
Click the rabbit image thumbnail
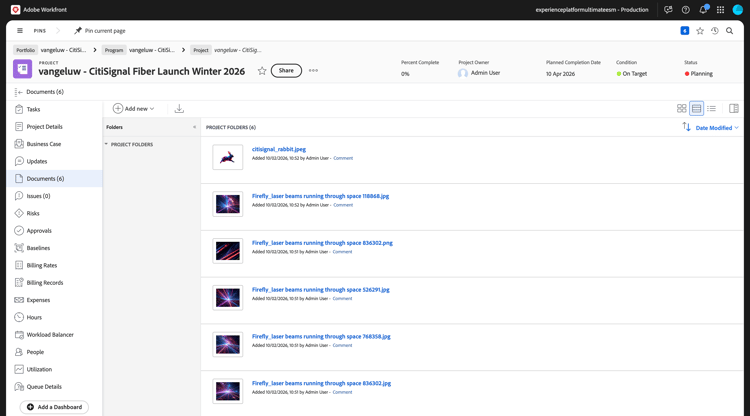pos(228,157)
